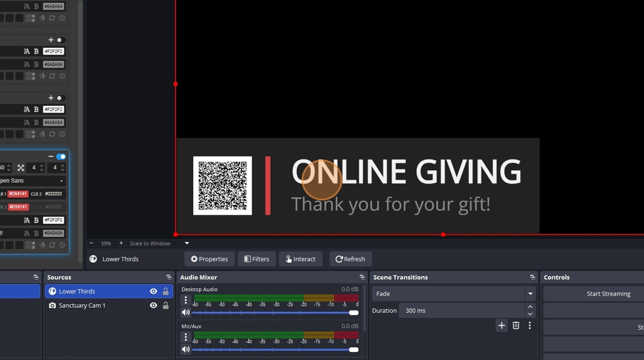Decrease transition Duration with the down arrow
644x360 pixels.
click(x=530, y=315)
